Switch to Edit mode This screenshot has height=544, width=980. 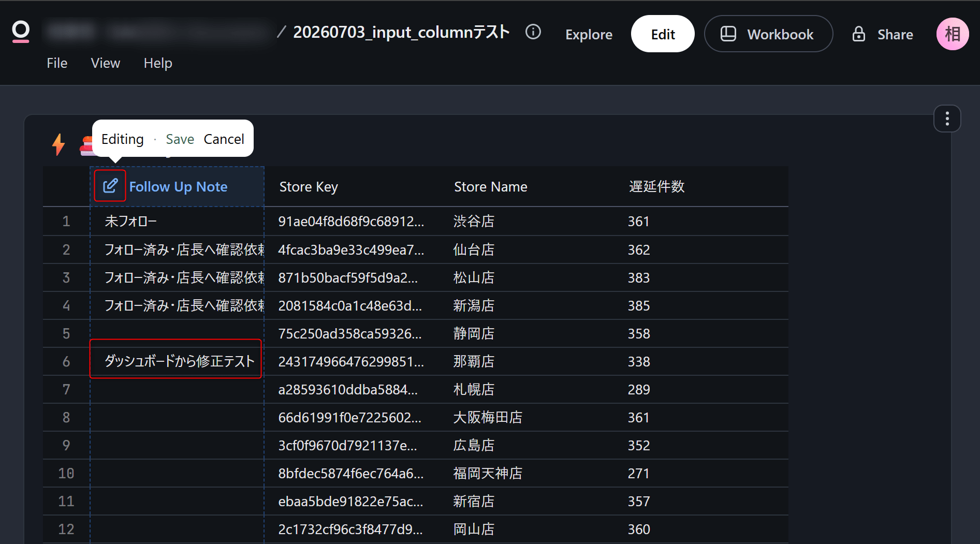pyautogui.click(x=663, y=34)
